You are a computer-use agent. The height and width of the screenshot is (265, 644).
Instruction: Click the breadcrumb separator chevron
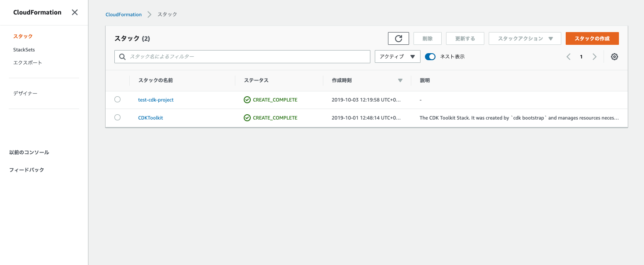[150, 15]
